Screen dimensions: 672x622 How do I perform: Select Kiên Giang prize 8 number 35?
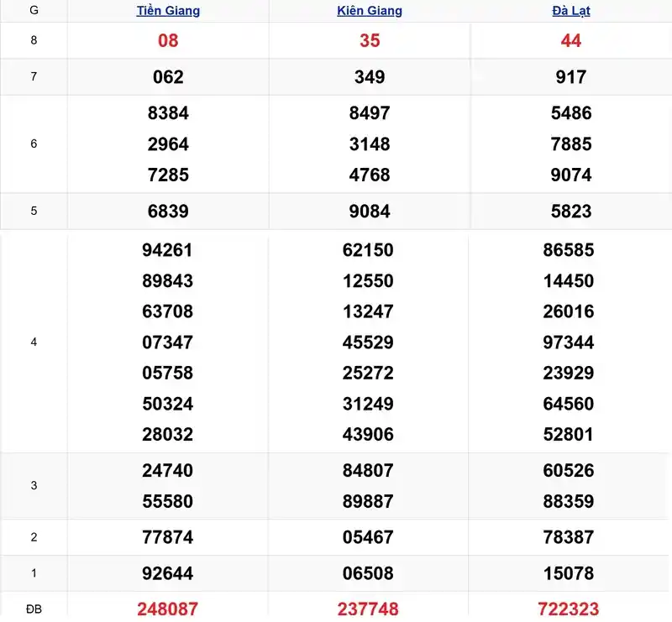(370, 40)
